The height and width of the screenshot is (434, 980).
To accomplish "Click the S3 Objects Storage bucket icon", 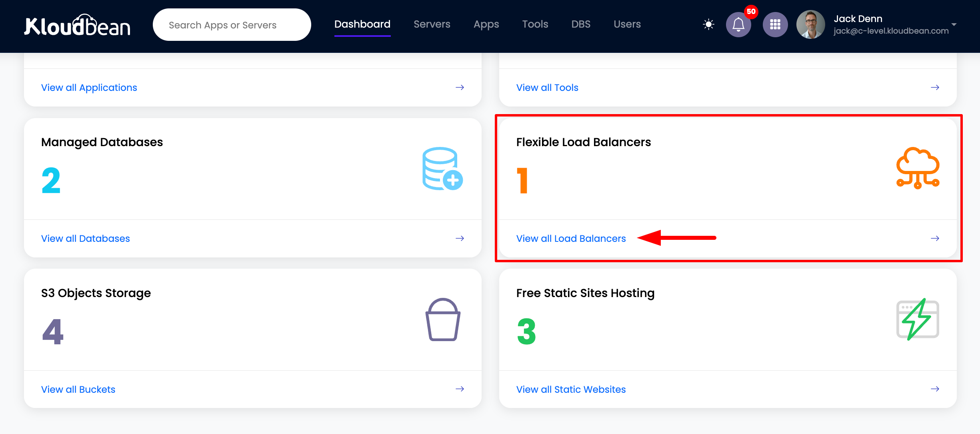I will point(443,319).
